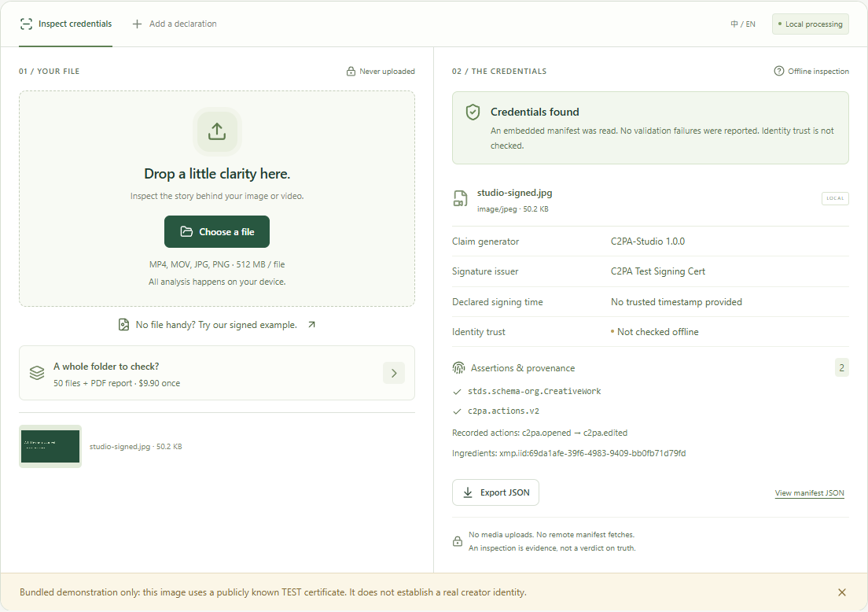Click the external arrow beside signed example
868x612 pixels.
[311, 325]
